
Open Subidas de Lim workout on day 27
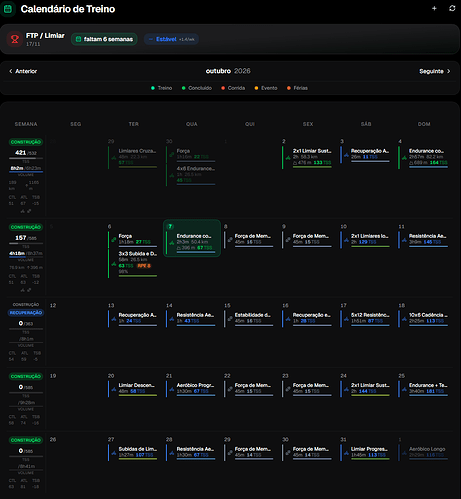pyautogui.click(x=133, y=453)
